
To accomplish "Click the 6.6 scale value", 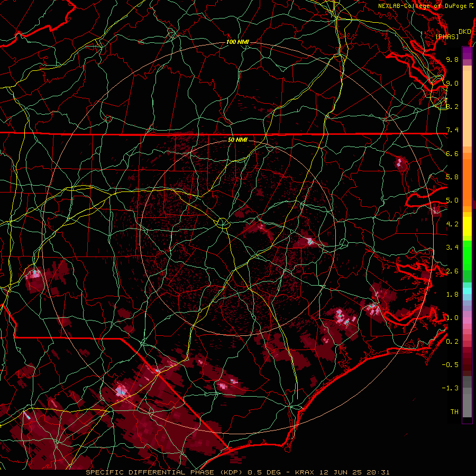I will 452,153.
